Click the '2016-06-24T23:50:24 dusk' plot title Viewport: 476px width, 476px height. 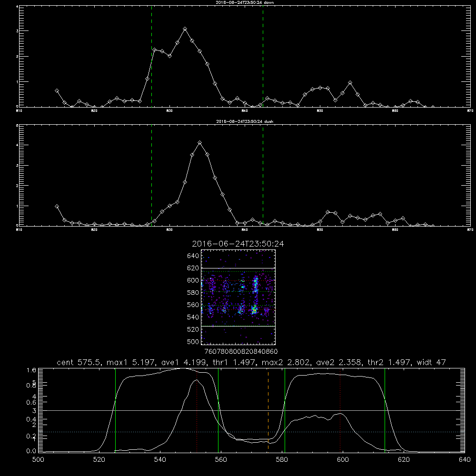click(x=245, y=121)
